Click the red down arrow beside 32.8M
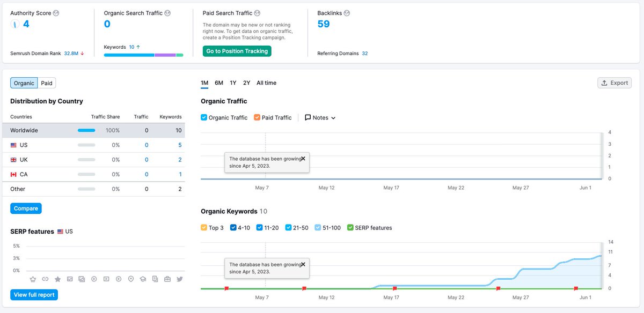 click(82, 54)
